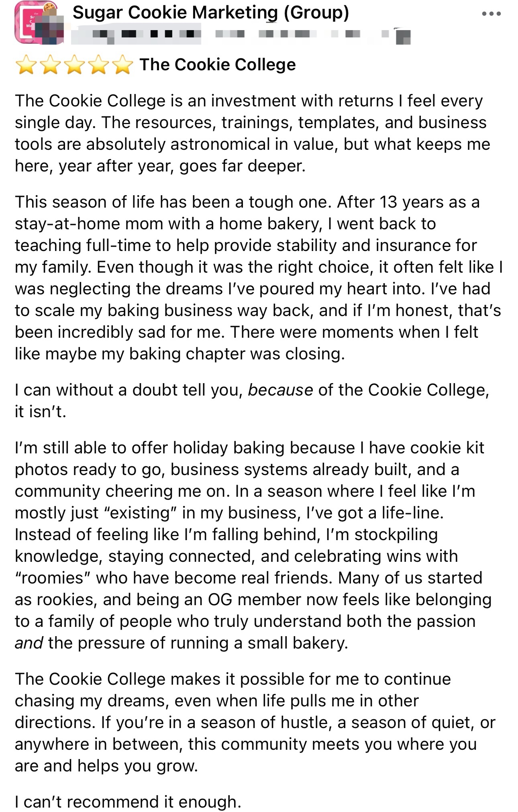The image size is (518, 812).
Task: Click the second star emoji
Action: (x=50, y=65)
